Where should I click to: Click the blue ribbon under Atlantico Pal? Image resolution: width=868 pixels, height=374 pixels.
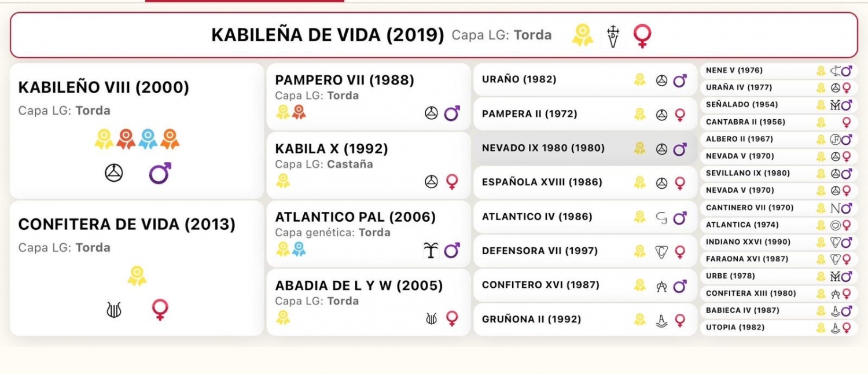299,249
